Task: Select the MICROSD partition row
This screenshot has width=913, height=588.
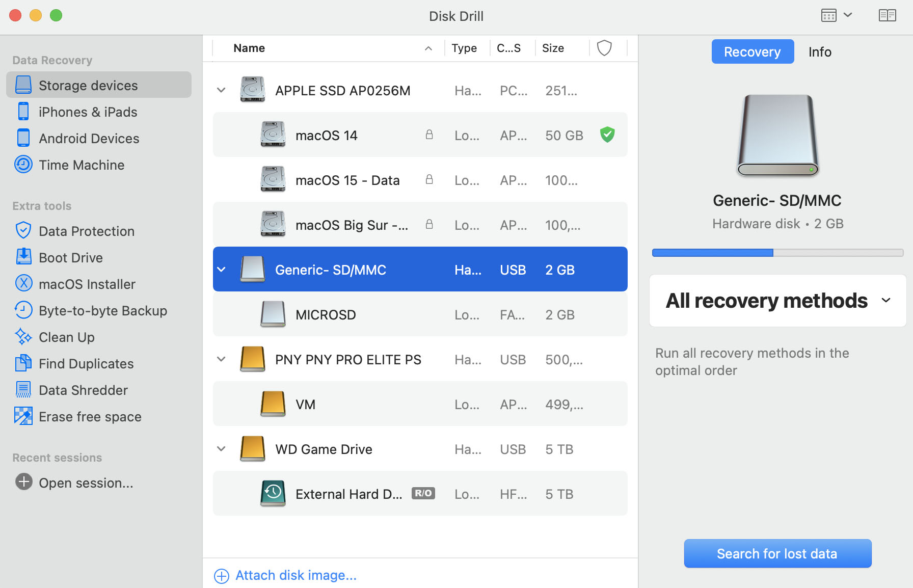Action: tap(326, 314)
